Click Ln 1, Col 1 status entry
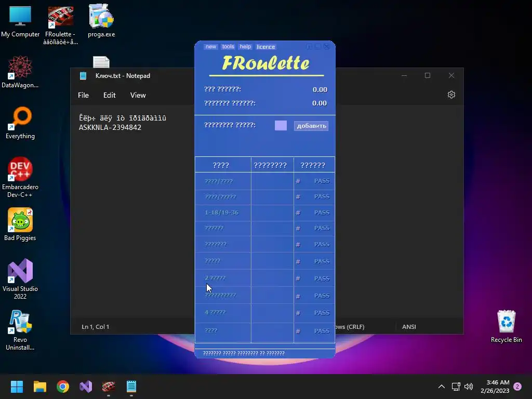The width and height of the screenshot is (532, 399). 96,327
